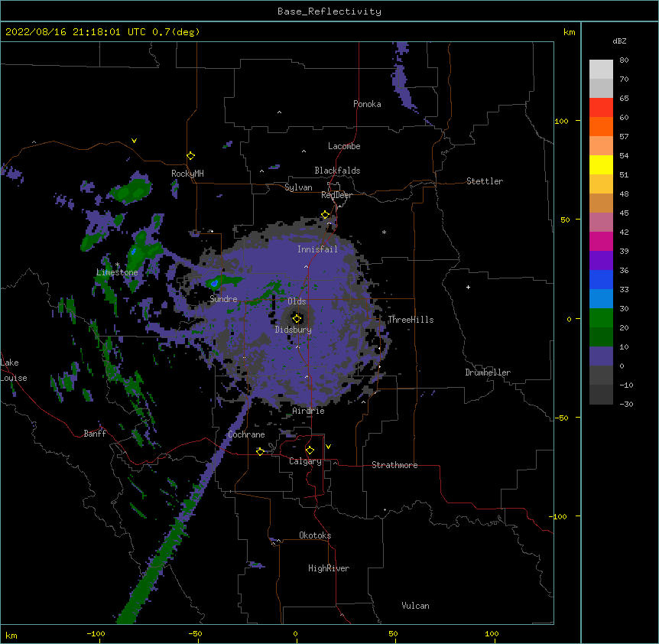Click the RockyMH label

coord(187,174)
